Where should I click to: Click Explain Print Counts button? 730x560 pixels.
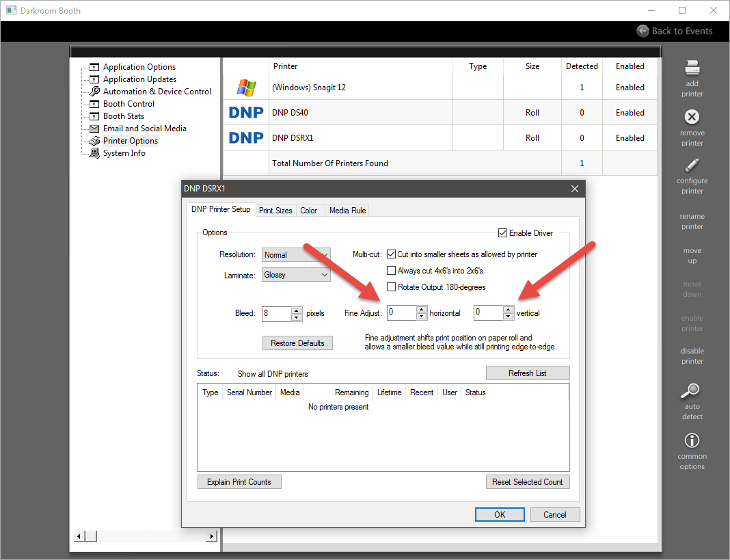coord(239,482)
